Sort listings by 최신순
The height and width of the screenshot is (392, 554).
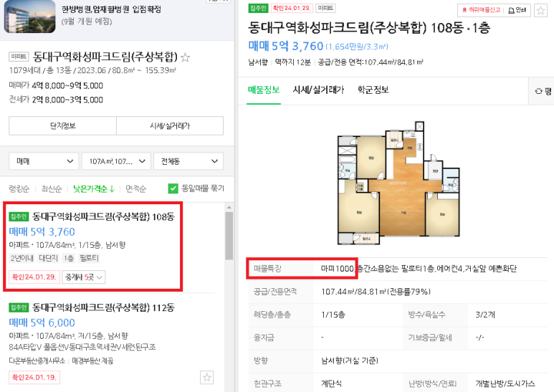52,189
